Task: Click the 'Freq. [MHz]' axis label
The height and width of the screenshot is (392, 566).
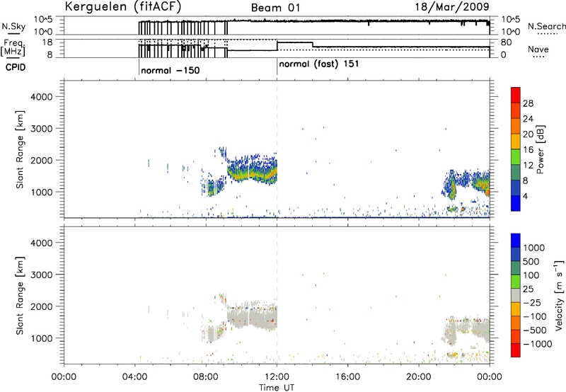Action: 13,47
